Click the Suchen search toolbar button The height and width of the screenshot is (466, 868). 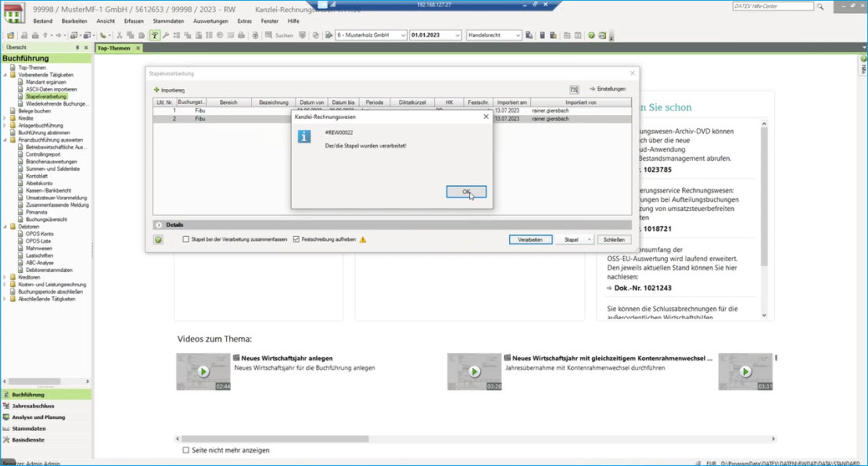tap(279, 35)
